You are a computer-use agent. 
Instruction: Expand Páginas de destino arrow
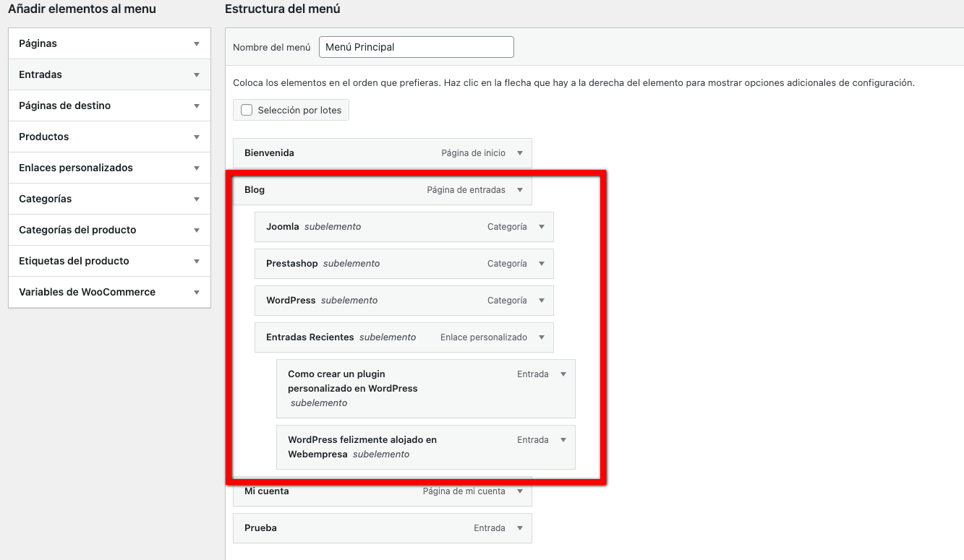197,106
